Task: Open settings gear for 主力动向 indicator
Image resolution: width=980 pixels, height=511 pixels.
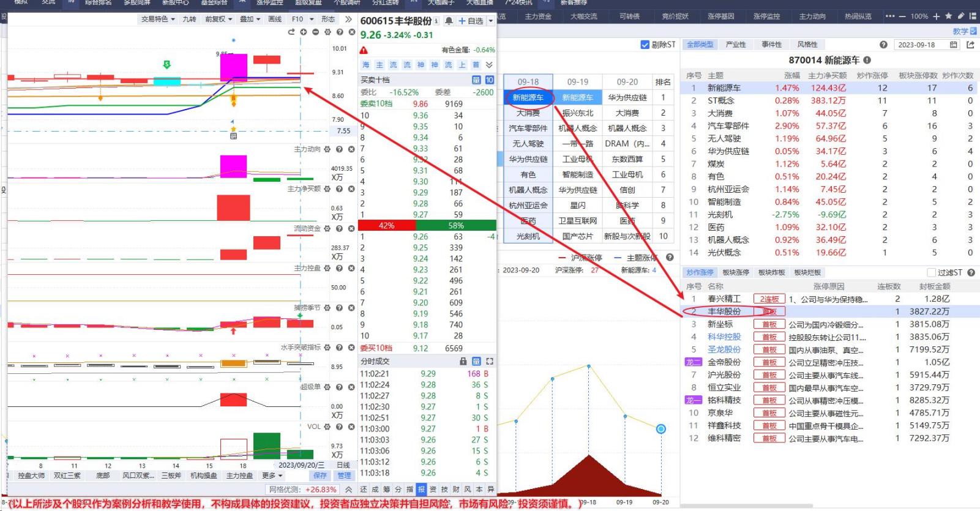Action: 327,149
